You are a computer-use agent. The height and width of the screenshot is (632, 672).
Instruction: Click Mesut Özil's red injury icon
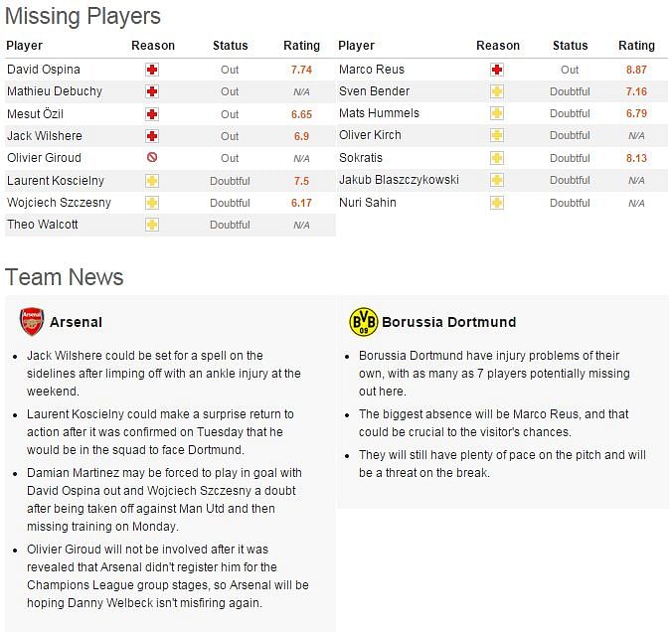point(152,114)
